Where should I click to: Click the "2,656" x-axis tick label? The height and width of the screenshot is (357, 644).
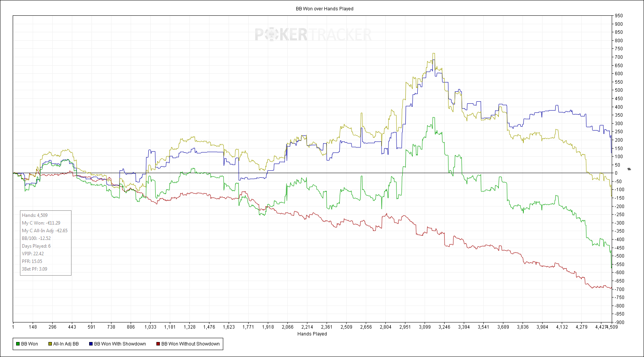click(366, 327)
